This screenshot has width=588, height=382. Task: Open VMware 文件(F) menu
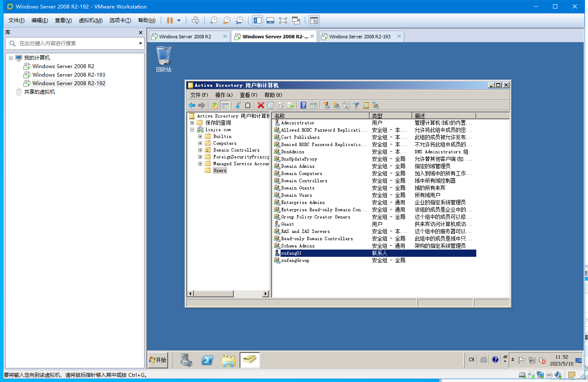pos(17,20)
